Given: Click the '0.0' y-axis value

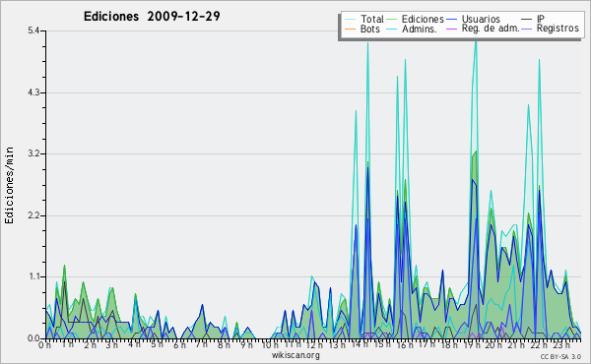Looking at the screenshot, I should click(33, 338).
